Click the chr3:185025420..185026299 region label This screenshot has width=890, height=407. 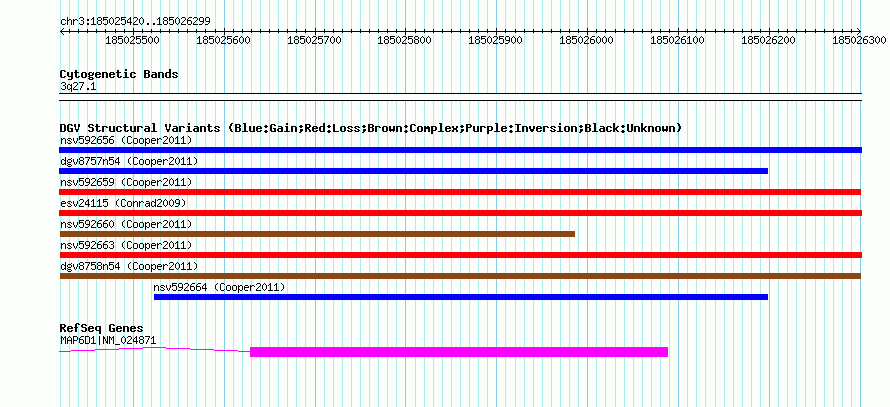(135, 22)
